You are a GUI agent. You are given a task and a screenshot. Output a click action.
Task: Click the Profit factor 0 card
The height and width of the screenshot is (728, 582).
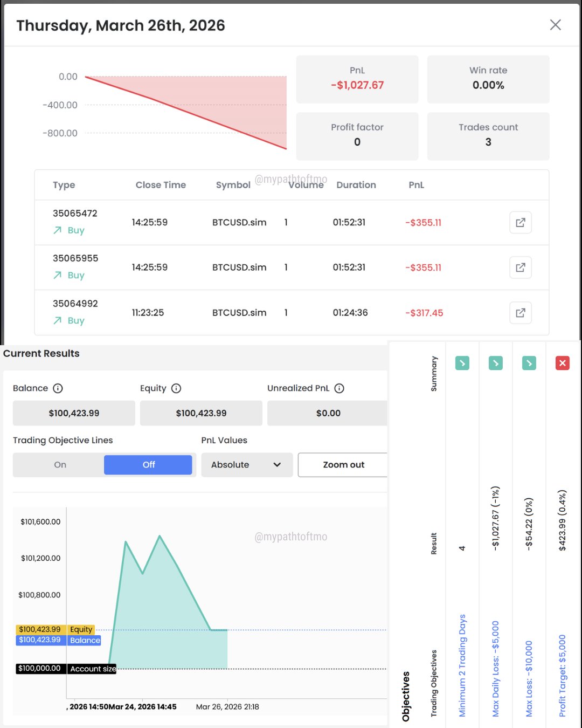pos(357,136)
